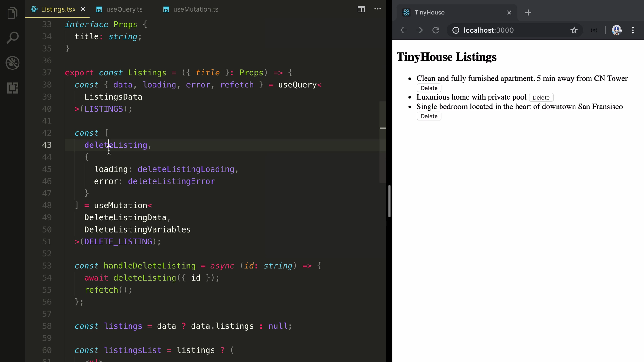Image resolution: width=644 pixels, height=362 pixels.
Task: Delete the Luxurious home with private pool listing
Action: tap(541, 97)
